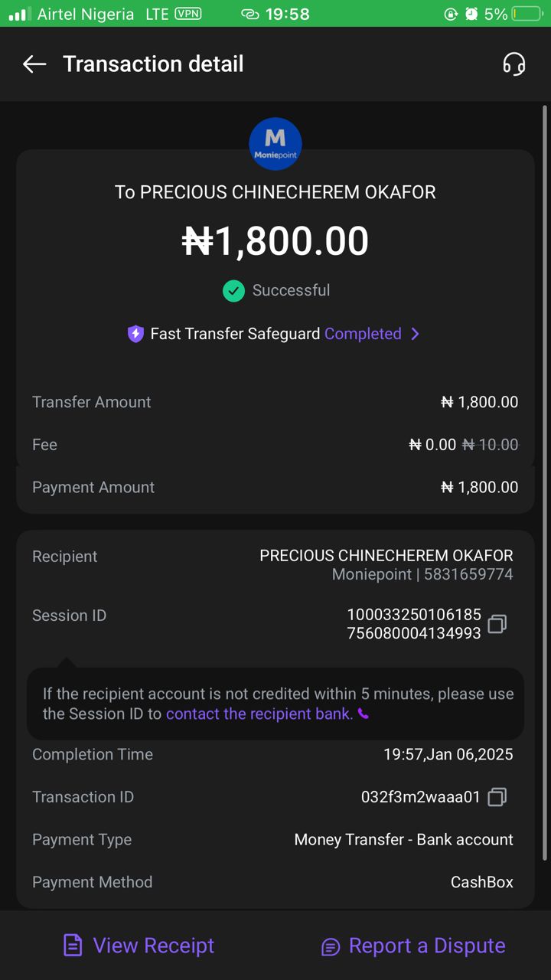Tap the Report a Dispute chat icon
Screen dimensions: 551x980
331,947
